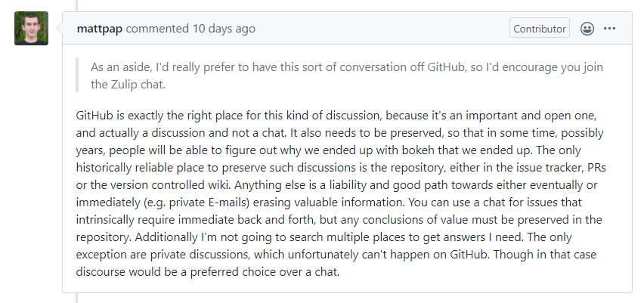Click the timeline line above the comment box

pos(76,5)
